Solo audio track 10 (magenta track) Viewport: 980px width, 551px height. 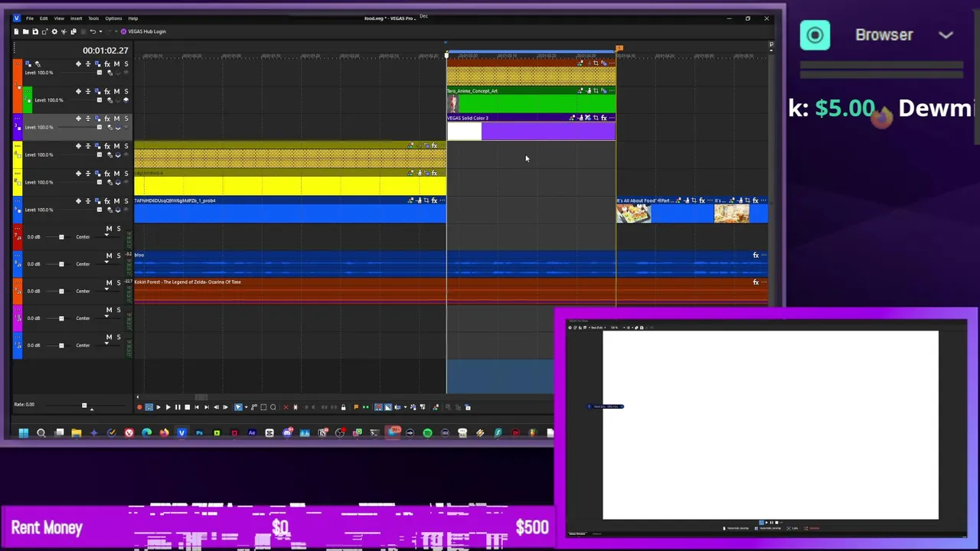(x=118, y=310)
